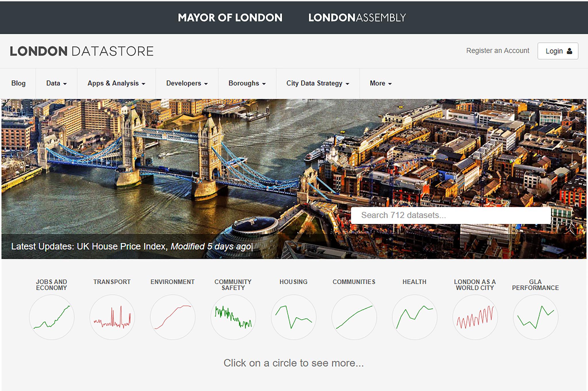Screen dimensions: 588x391
Task: Open the Jobs and Economy chart circle
Action: tap(52, 317)
